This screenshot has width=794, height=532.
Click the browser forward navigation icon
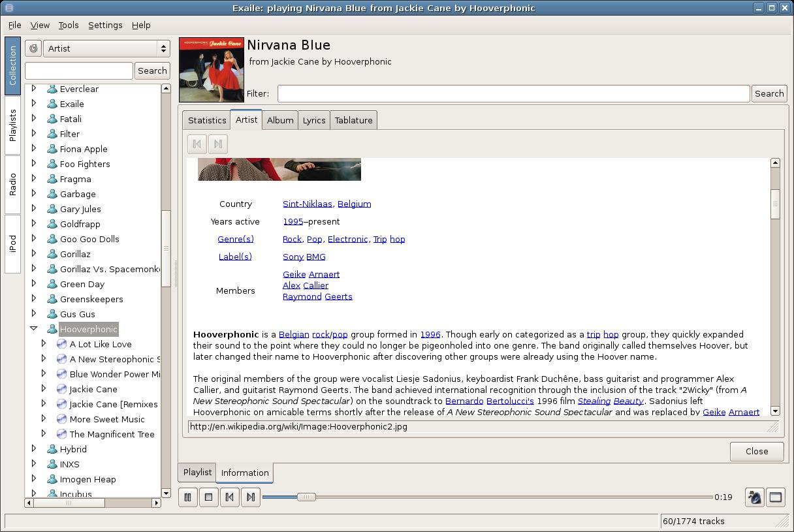(218, 144)
